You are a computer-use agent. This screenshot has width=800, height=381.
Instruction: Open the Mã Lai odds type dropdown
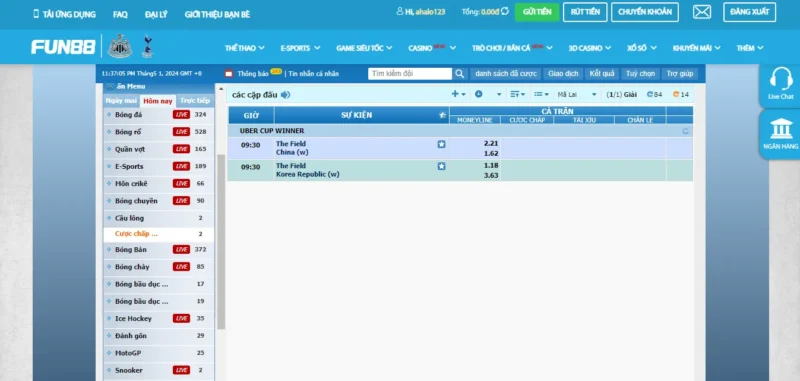(577, 94)
